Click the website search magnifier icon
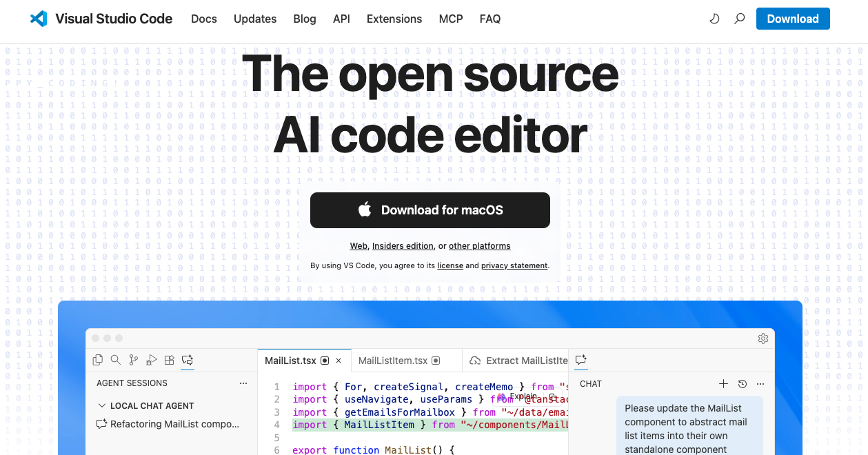This screenshot has width=868, height=455. click(x=739, y=19)
